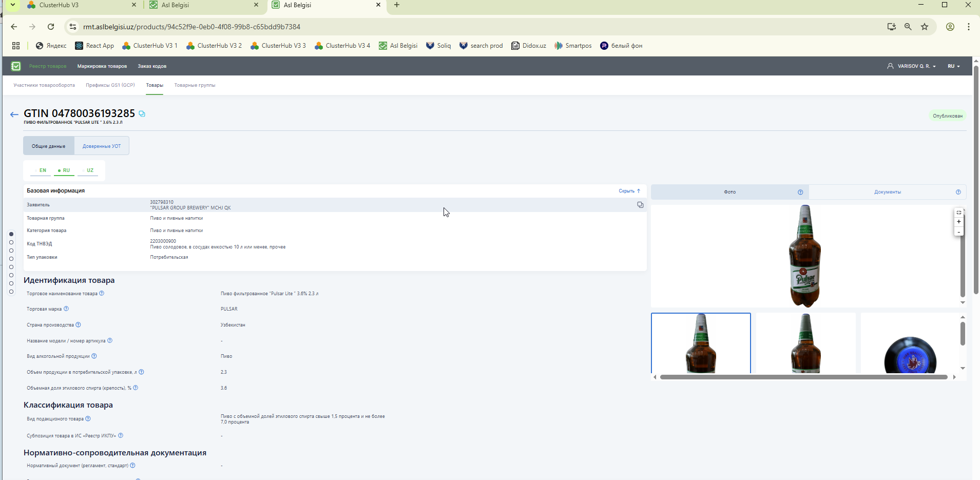Select the bottle cap thumbnail
This screenshot has height=480, width=980.
tap(910, 343)
